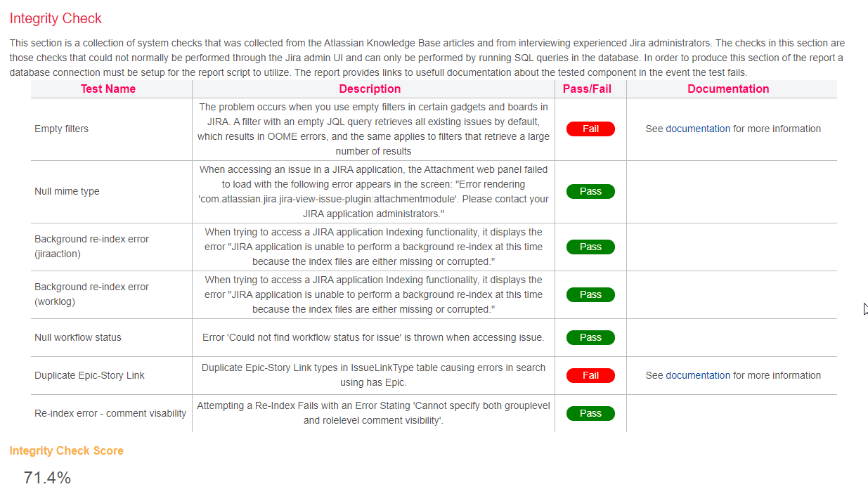Viewport: 868px width, 501px height.
Task: Click Pass badge for comment visibility re-index
Action: pos(590,413)
